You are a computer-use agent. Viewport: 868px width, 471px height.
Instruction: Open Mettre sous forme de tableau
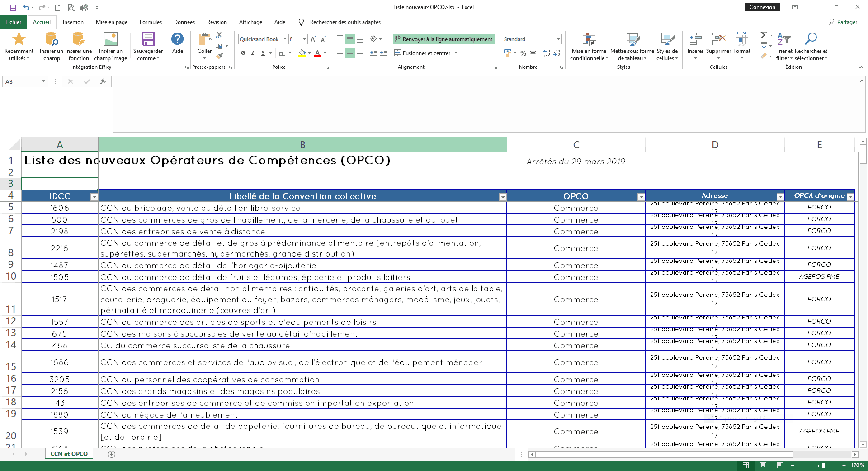coord(632,47)
